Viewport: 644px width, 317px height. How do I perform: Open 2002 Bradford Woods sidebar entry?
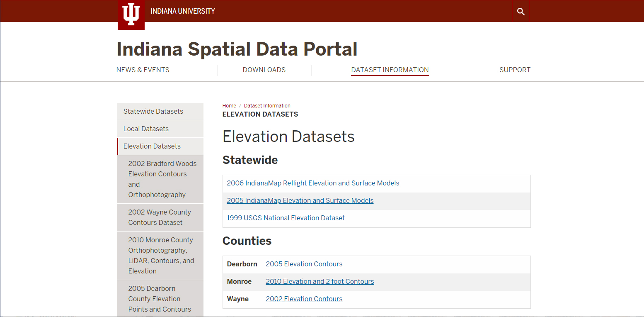tap(162, 179)
